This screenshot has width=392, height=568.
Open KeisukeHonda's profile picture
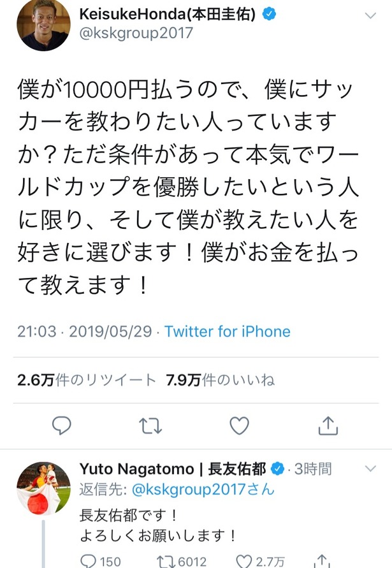coord(43,24)
